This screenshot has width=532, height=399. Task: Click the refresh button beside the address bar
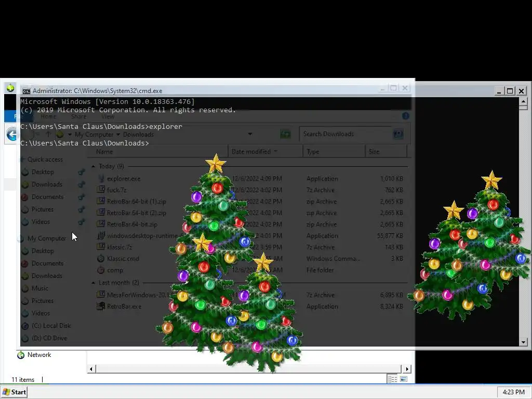285,135
